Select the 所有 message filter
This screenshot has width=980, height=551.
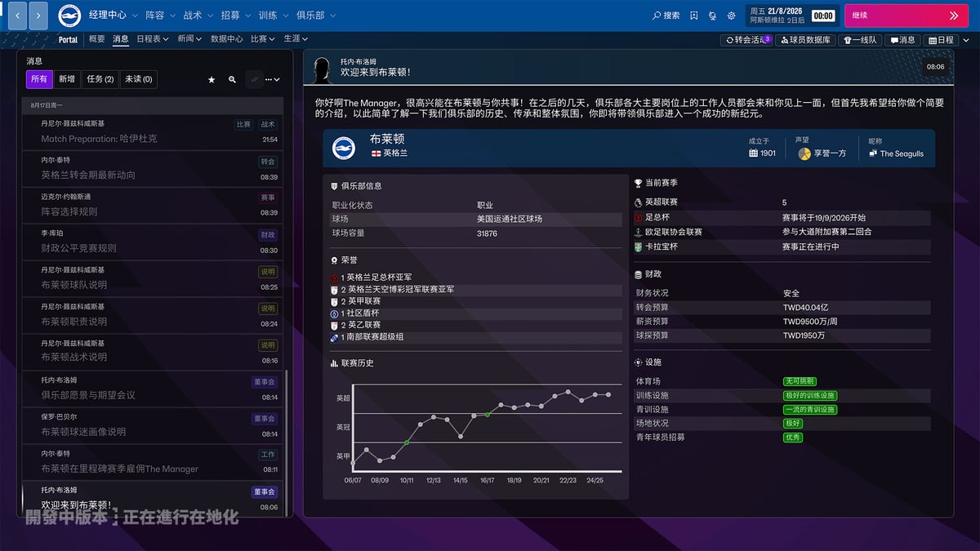tap(38, 79)
